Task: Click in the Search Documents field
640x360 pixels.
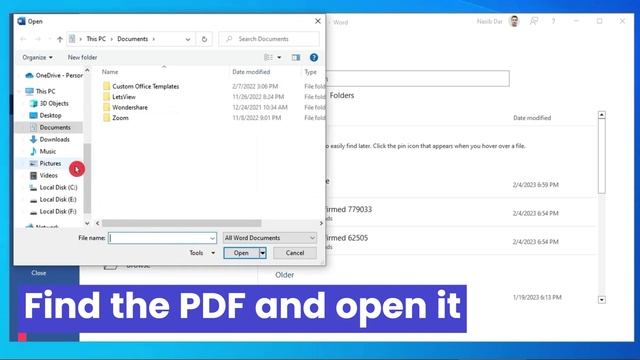Action: pyautogui.click(x=269, y=39)
